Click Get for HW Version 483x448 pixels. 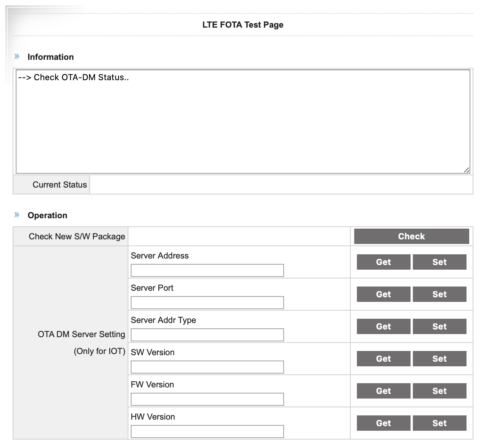click(383, 423)
